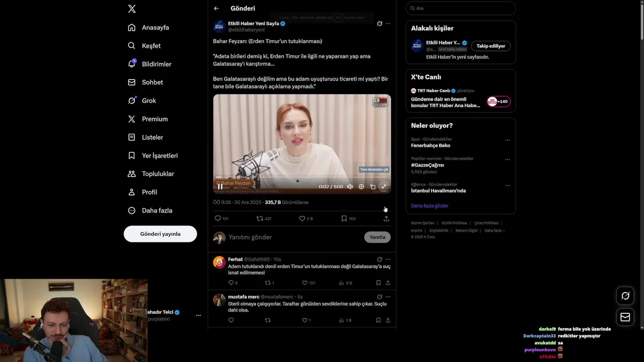The height and width of the screenshot is (362, 644).
Task: Open video settings gear
Action: (361, 187)
